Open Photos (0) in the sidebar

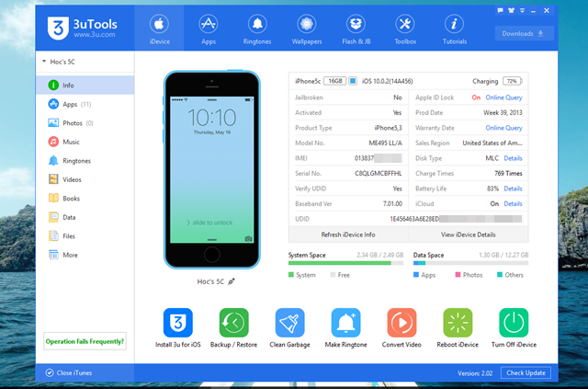[x=85, y=123]
